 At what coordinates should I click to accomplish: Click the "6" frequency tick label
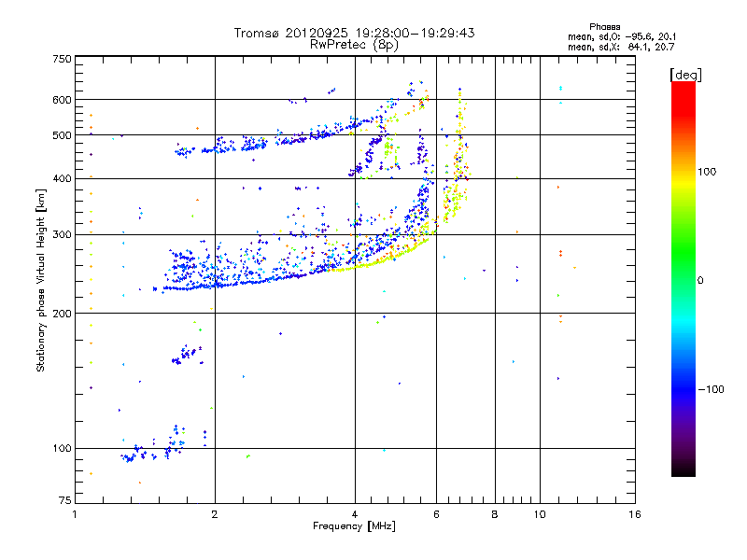pos(436,514)
